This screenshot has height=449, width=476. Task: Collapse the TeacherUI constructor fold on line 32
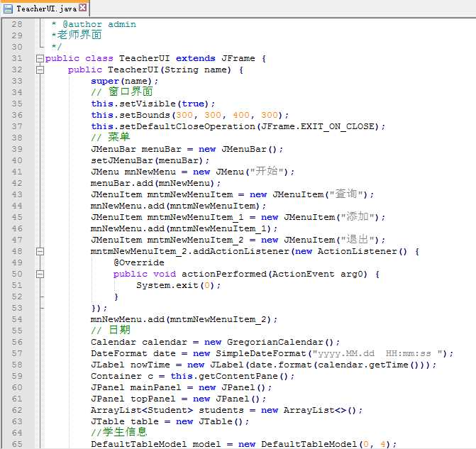pyautogui.click(x=40, y=70)
